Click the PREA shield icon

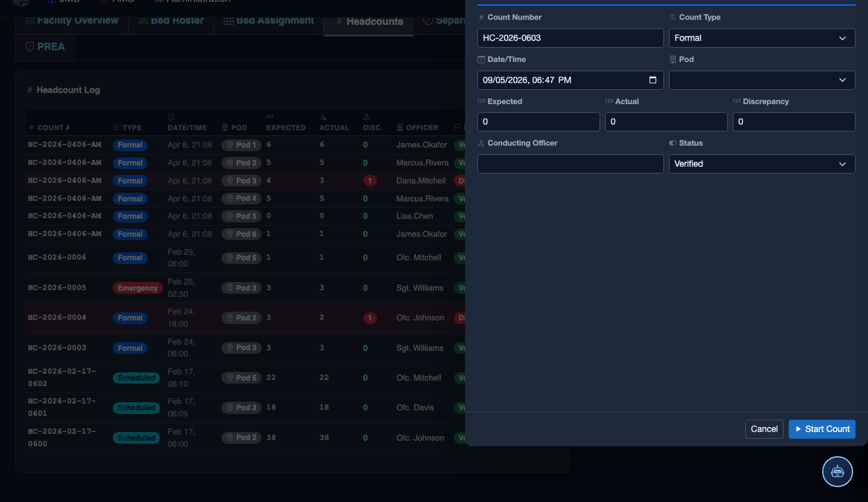30,46
